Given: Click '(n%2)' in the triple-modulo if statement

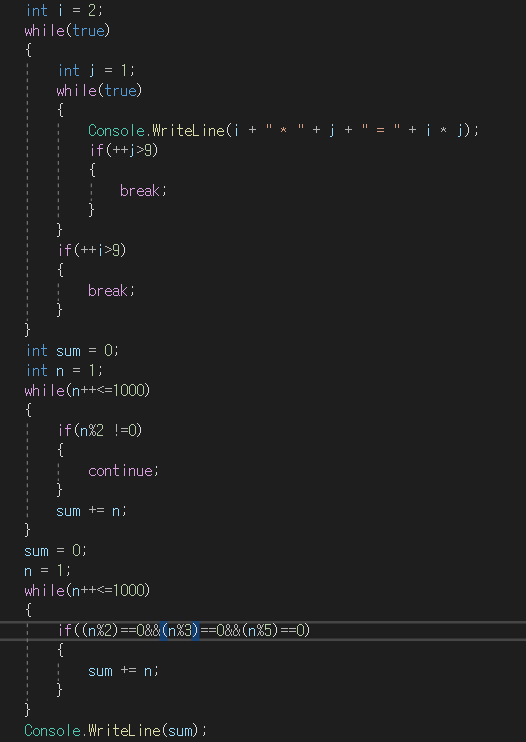Looking at the screenshot, I should pos(100,630).
